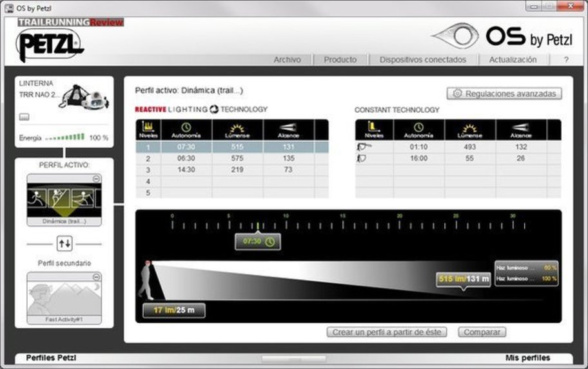This screenshot has width=588, height=369.
Task: Open the Archivo menu
Action: (x=288, y=60)
